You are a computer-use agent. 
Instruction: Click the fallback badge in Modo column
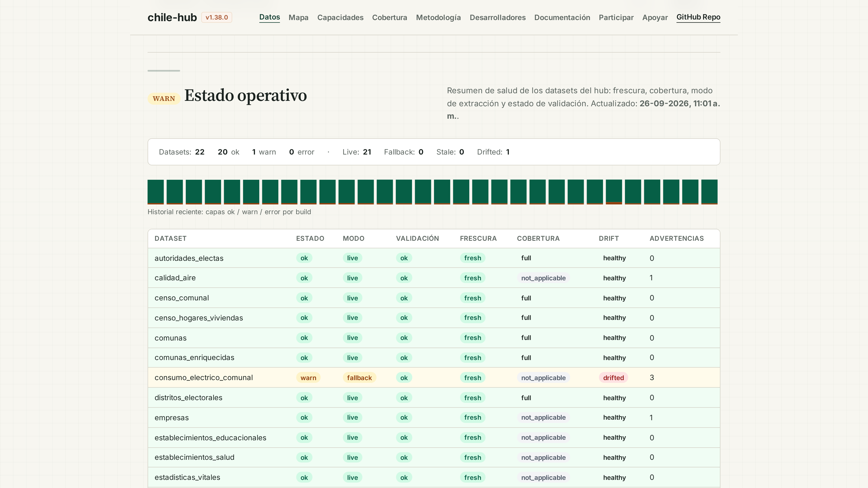pyautogui.click(x=359, y=378)
